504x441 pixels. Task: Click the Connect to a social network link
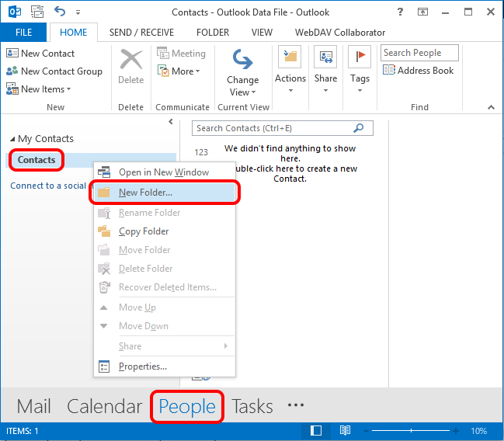click(48, 186)
